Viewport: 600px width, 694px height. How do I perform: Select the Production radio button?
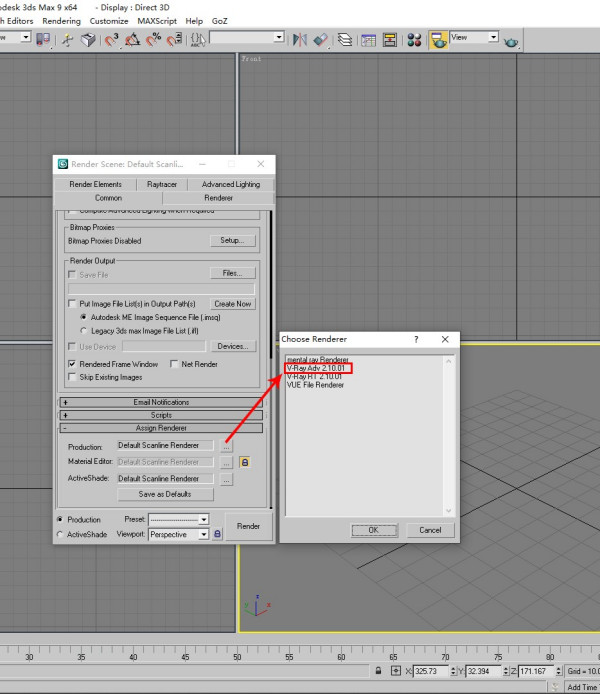coord(60,519)
